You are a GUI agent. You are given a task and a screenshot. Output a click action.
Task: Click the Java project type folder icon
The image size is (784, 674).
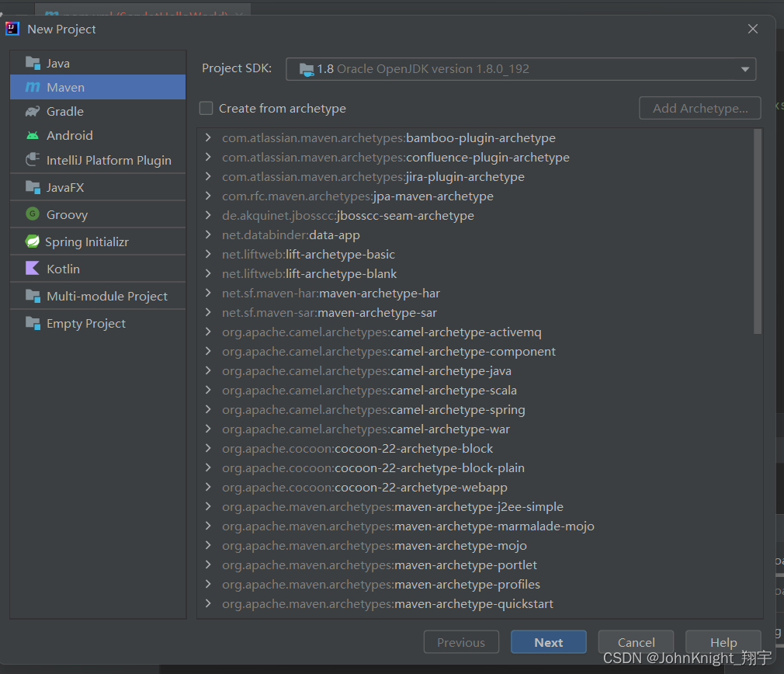pyautogui.click(x=33, y=63)
